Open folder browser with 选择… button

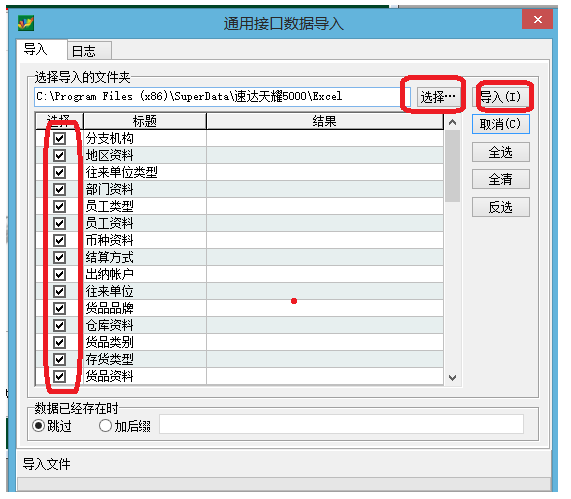[x=438, y=97]
